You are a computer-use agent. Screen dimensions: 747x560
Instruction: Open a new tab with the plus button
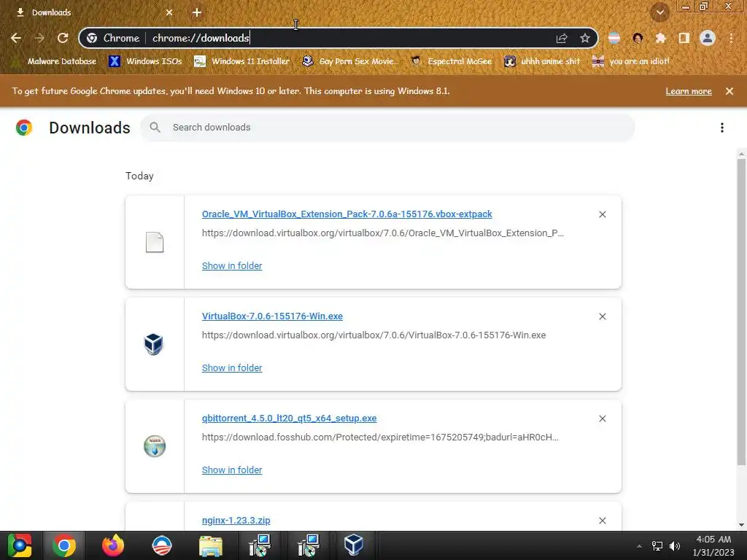pos(197,12)
